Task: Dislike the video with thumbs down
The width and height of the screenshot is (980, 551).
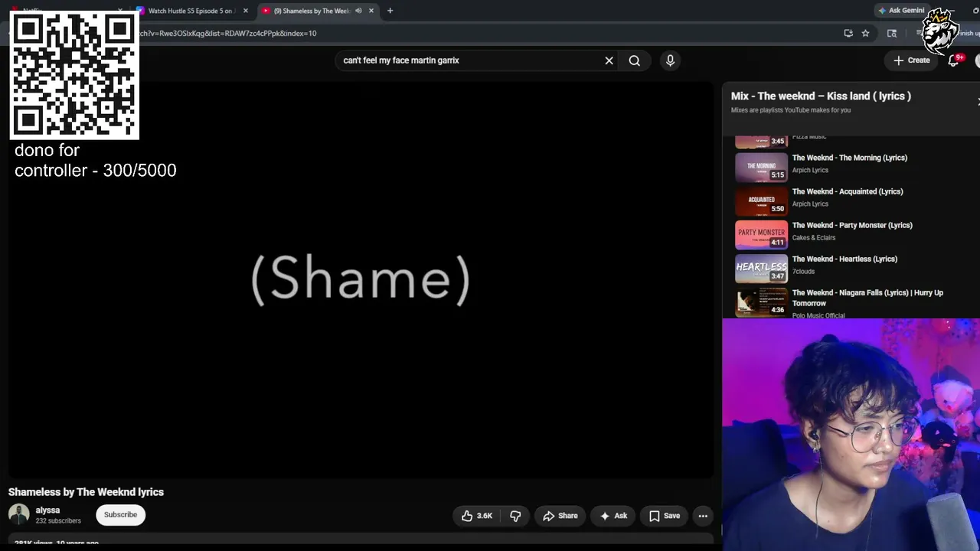Action: click(515, 516)
